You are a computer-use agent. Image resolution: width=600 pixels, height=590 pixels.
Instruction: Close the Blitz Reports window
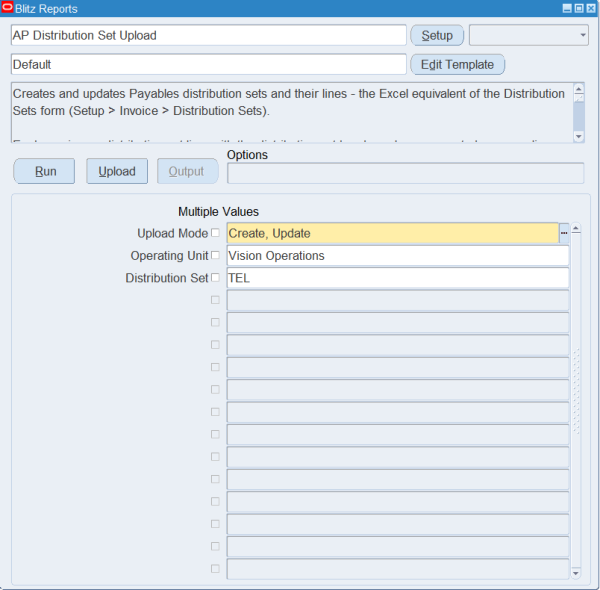pos(591,8)
